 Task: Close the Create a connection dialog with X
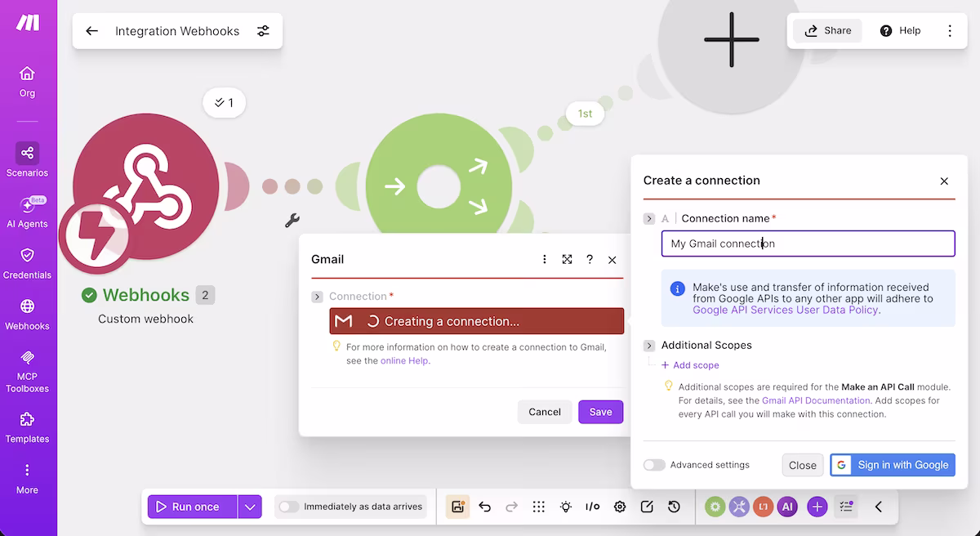(944, 181)
